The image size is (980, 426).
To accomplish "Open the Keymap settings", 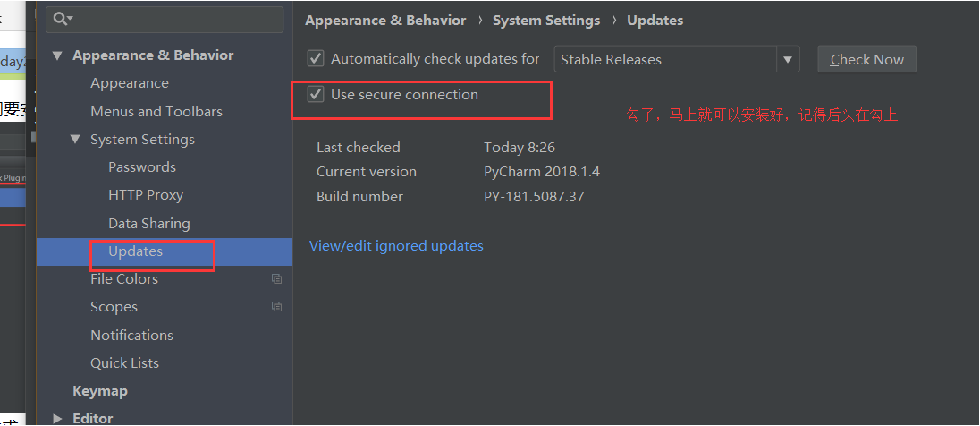I will [100, 391].
